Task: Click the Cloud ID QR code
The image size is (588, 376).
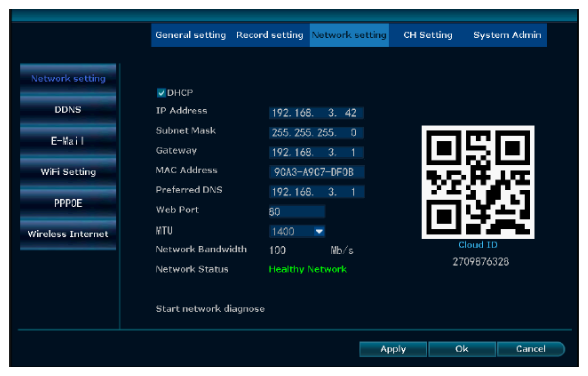Action: 478,182
